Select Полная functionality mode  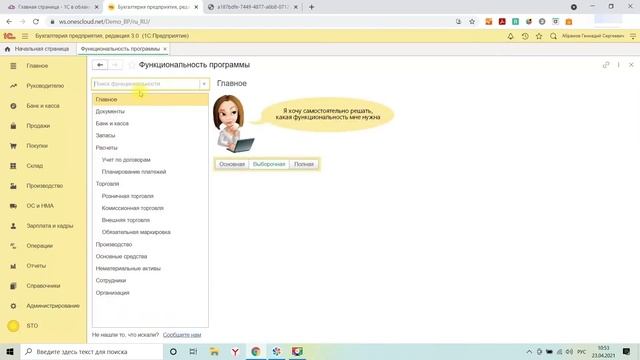[304, 164]
